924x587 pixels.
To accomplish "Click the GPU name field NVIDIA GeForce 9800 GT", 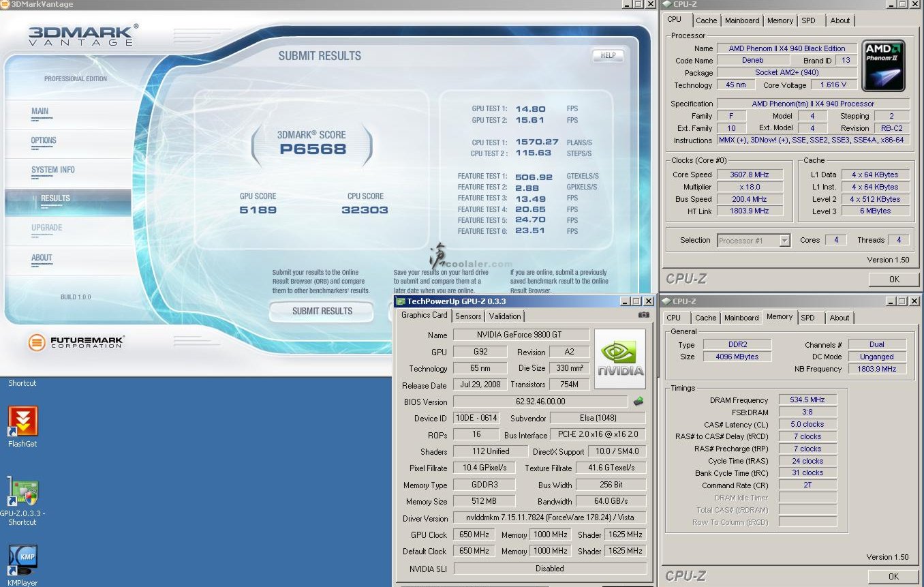I will click(x=521, y=335).
